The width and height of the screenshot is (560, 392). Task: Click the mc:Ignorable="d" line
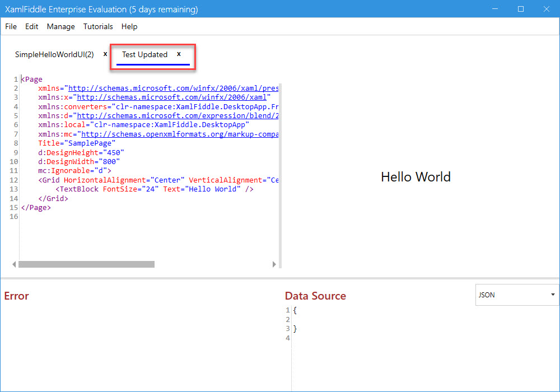(74, 171)
